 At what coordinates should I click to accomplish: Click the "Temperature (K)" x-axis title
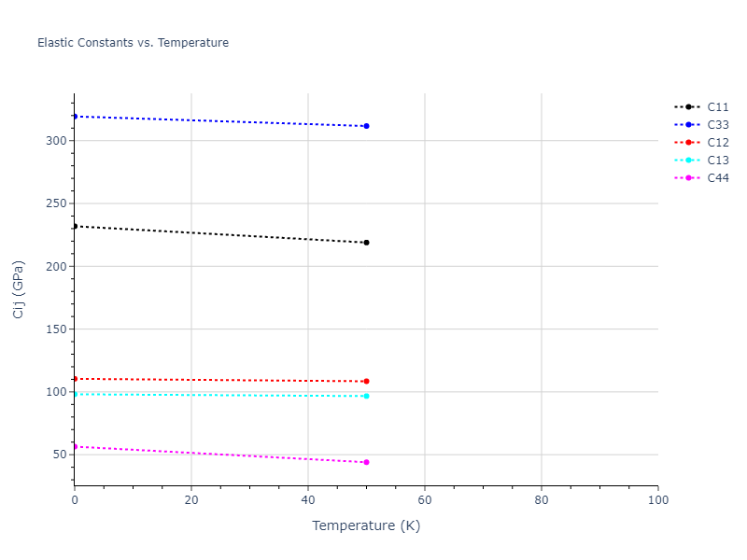coord(366,526)
